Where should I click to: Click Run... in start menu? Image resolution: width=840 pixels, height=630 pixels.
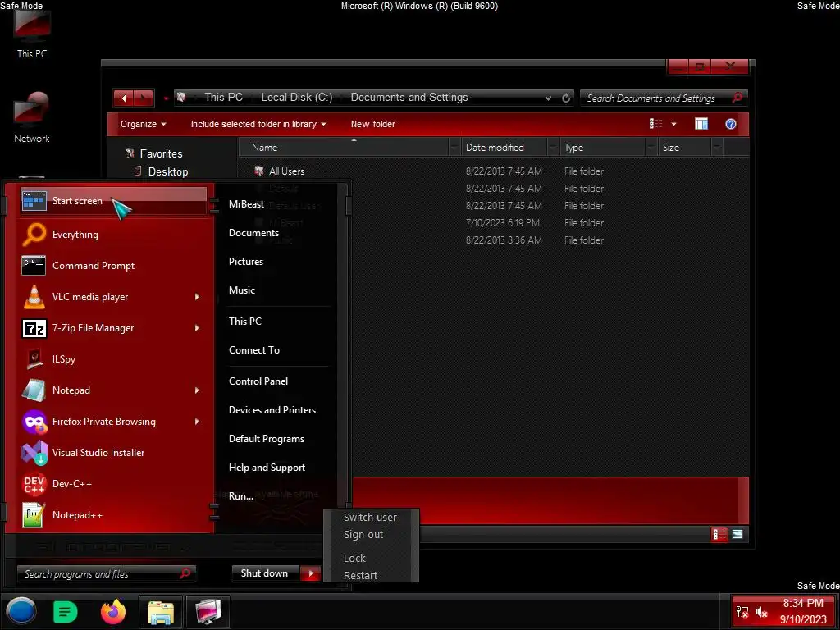241,496
